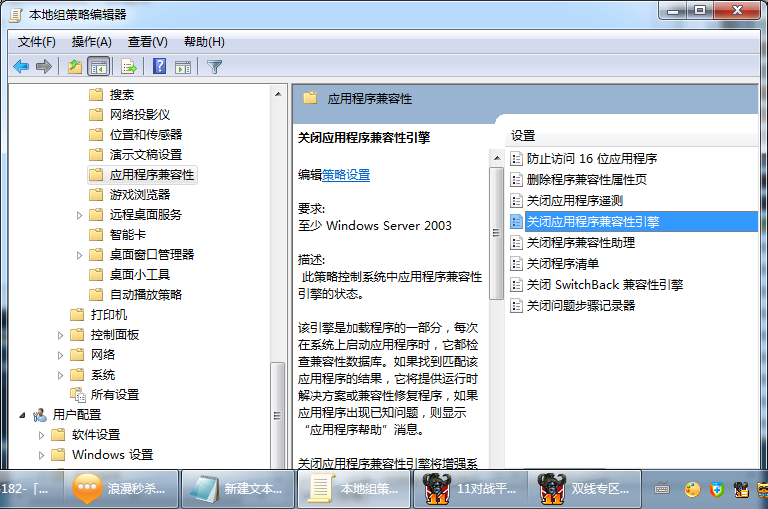Screen dimensions: 768x509
Task: Open the 浪漫秒杀 chat taskbar item
Action: point(120,489)
